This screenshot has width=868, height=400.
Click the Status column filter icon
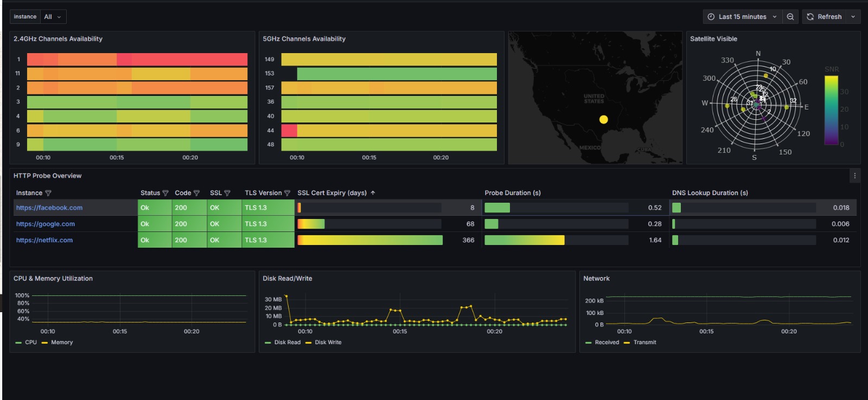coord(165,193)
